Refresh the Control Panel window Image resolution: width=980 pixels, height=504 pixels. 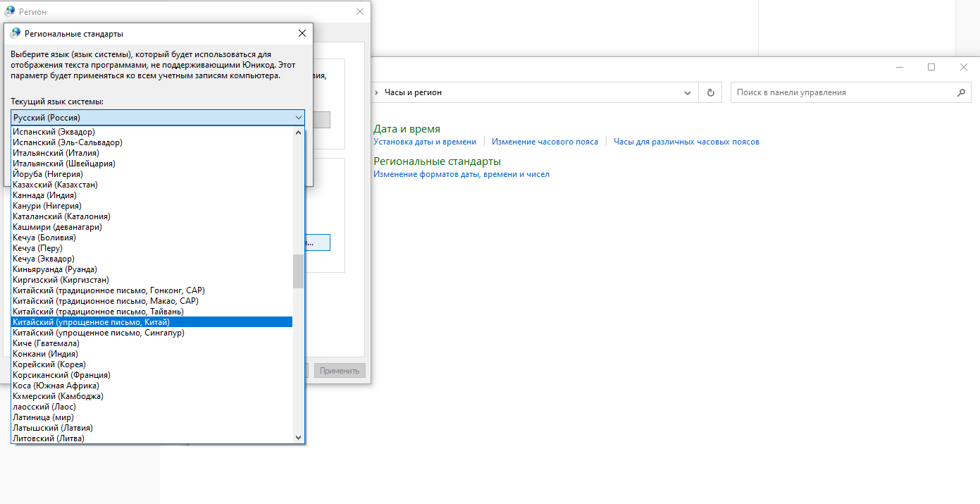click(x=710, y=92)
